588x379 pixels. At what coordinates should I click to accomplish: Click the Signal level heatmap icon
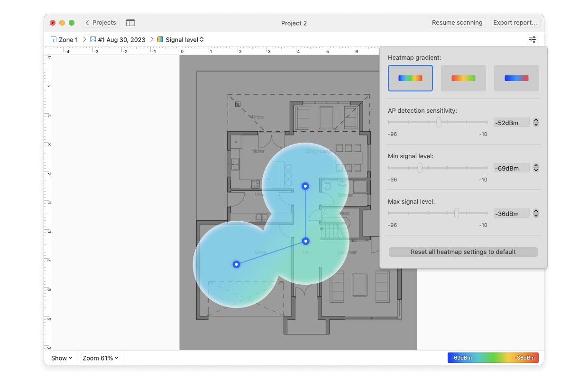(160, 40)
